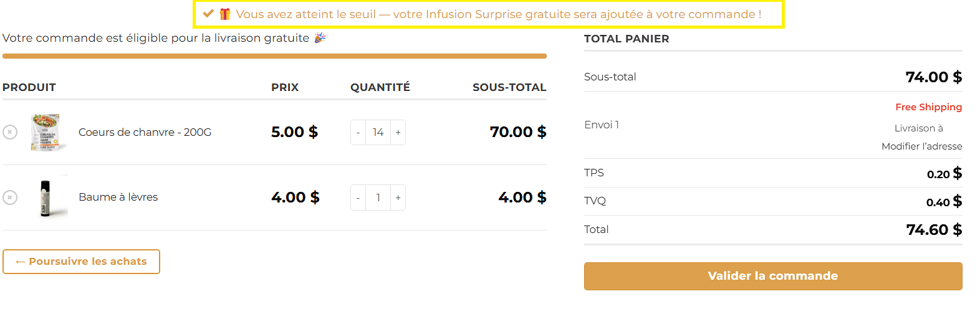Screen dimensions: 980x309
Task: Open the Baume à lèvres product link
Action: coord(118,197)
